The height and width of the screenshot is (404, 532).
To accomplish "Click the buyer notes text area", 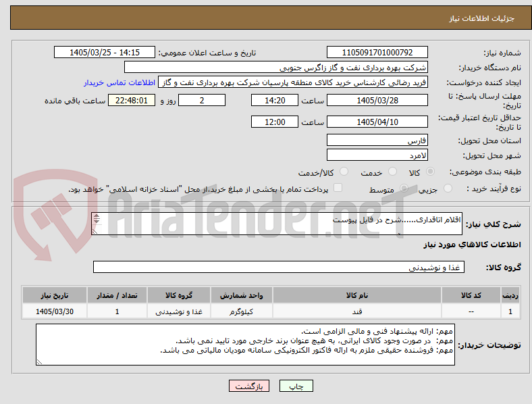I will [x=245, y=345].
